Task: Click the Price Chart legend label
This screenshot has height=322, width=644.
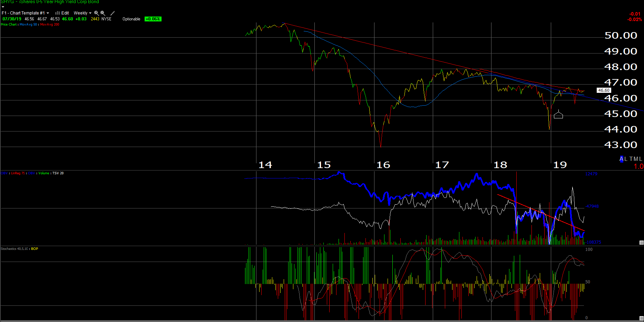Action: 9,25
